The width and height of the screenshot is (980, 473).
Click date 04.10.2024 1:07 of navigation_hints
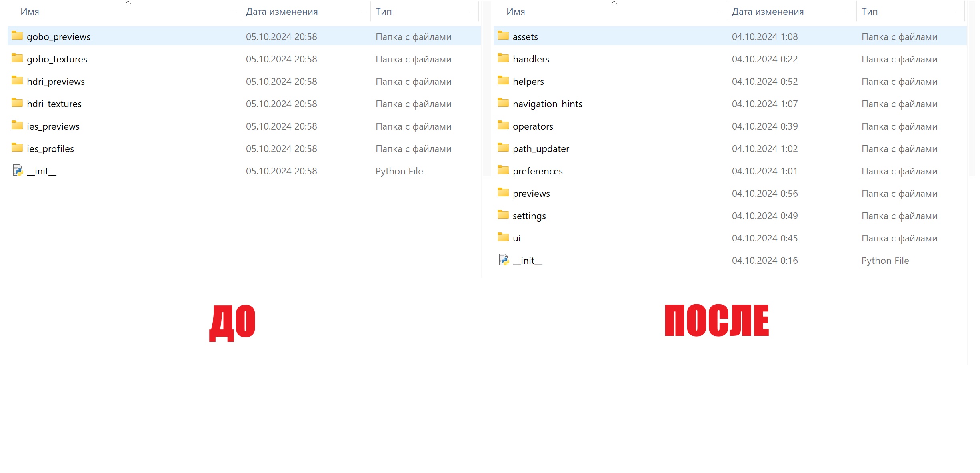tap(765, 104)
